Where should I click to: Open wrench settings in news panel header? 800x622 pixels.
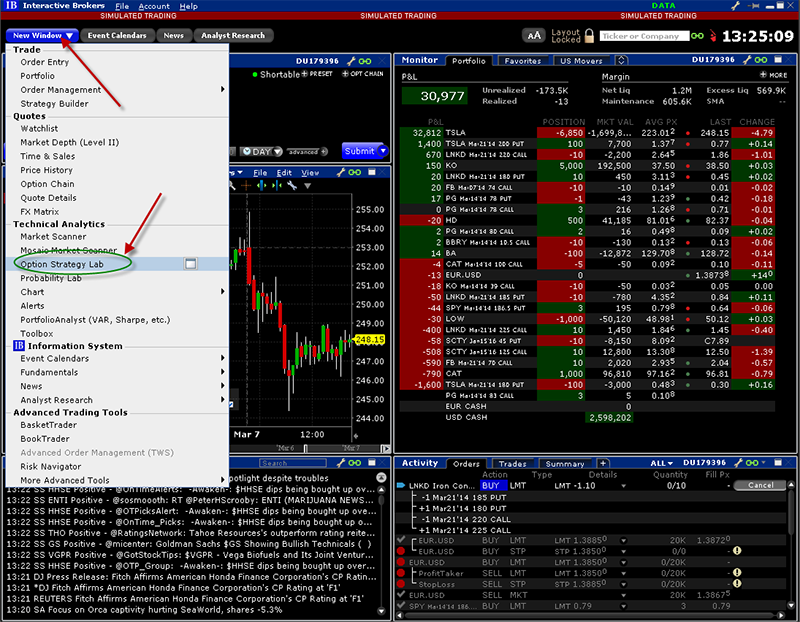tap(341, 463)
